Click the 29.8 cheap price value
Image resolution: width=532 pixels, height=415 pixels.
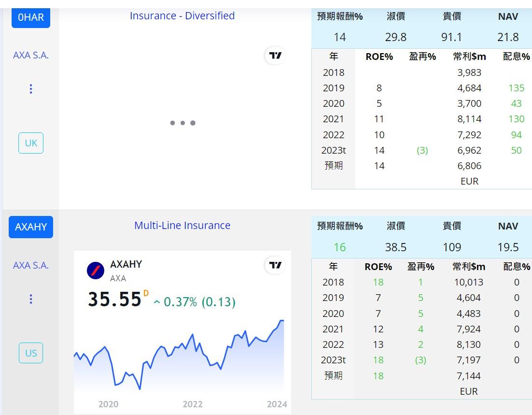(395, 37)
